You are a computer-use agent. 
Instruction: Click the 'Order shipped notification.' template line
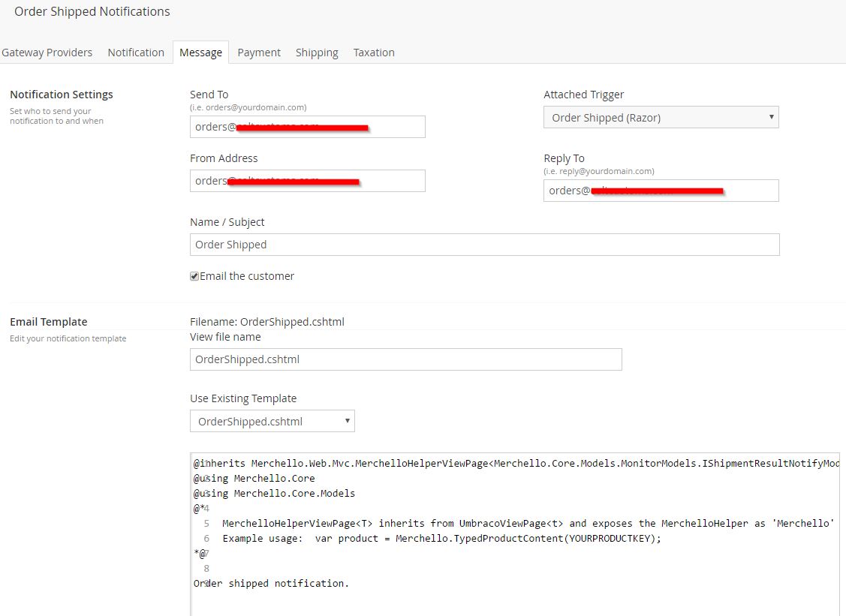point(272,584)
